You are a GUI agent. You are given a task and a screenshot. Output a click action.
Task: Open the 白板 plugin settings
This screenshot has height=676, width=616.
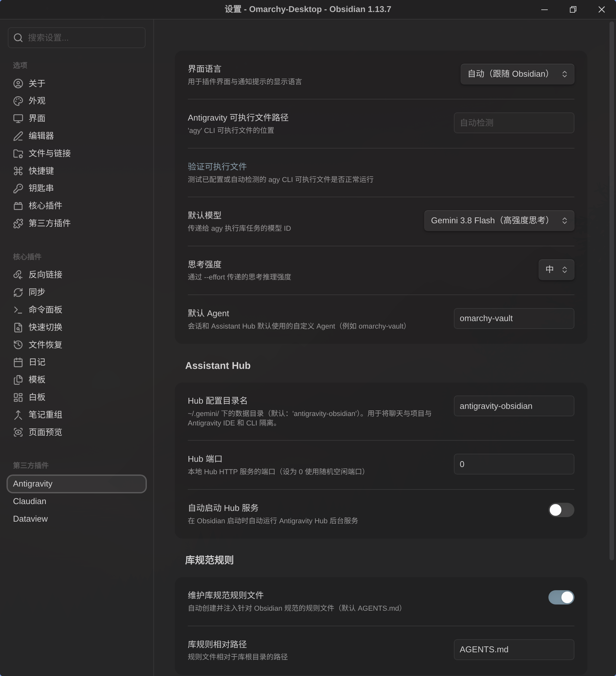[x=76, y=397]
